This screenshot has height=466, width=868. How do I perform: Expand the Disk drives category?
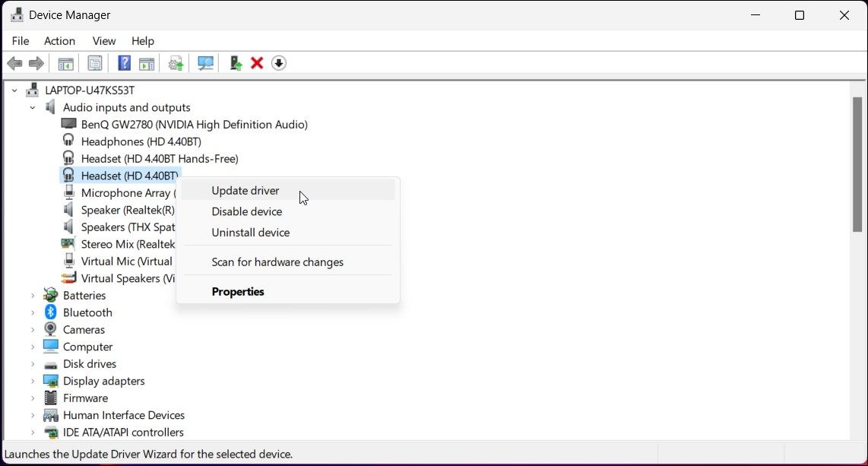coord(33,364)
